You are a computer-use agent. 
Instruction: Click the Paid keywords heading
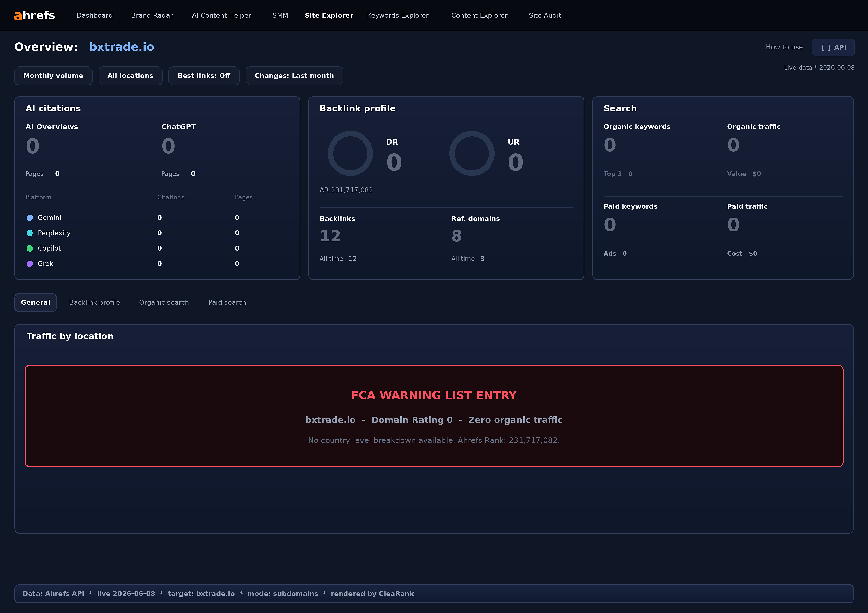click(x=630, y=206)
